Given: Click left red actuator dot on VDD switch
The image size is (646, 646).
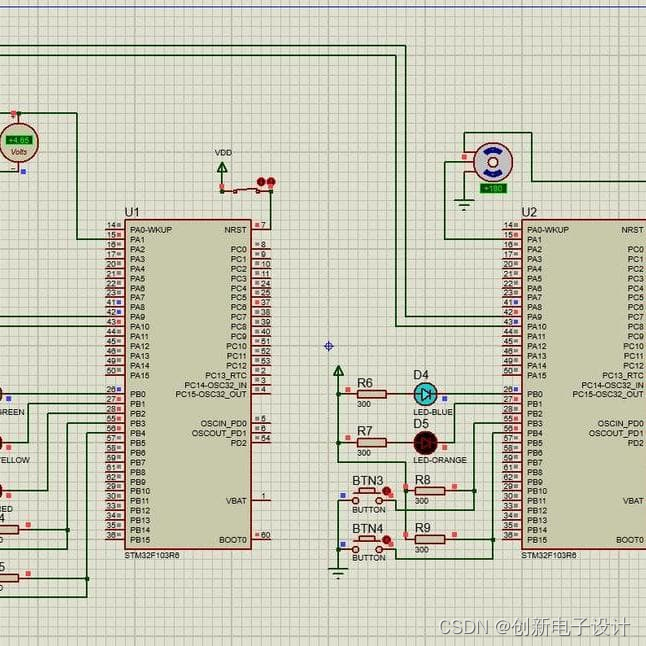Looking at the screenshot, I should pyautogui.click(x=261, y=182).
